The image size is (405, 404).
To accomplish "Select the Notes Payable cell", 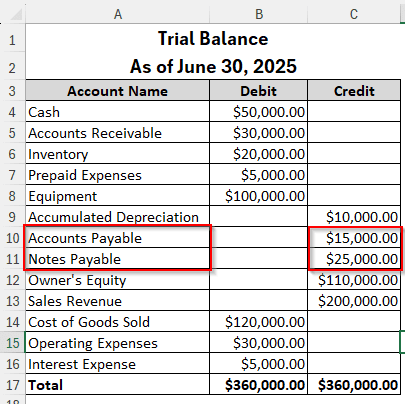I will 117,259.
